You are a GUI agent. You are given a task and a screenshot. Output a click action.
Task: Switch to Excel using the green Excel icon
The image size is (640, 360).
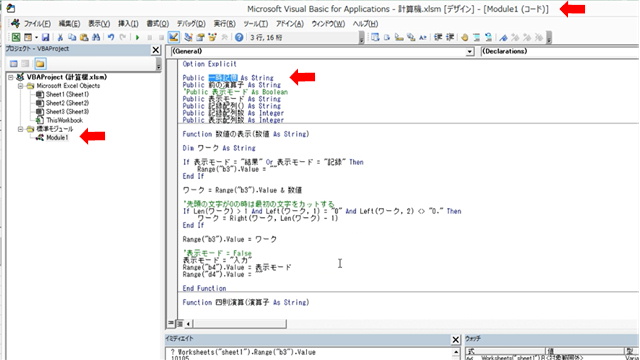(x=16, y=38)
